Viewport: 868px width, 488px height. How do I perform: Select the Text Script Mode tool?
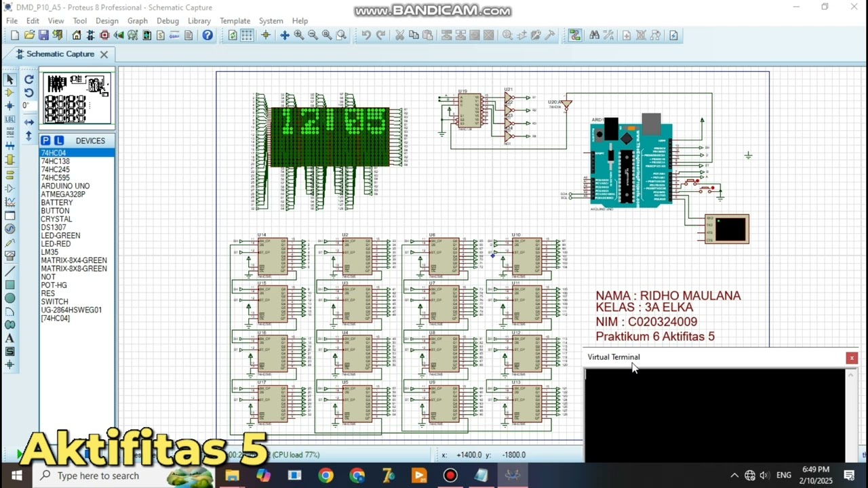9,132
